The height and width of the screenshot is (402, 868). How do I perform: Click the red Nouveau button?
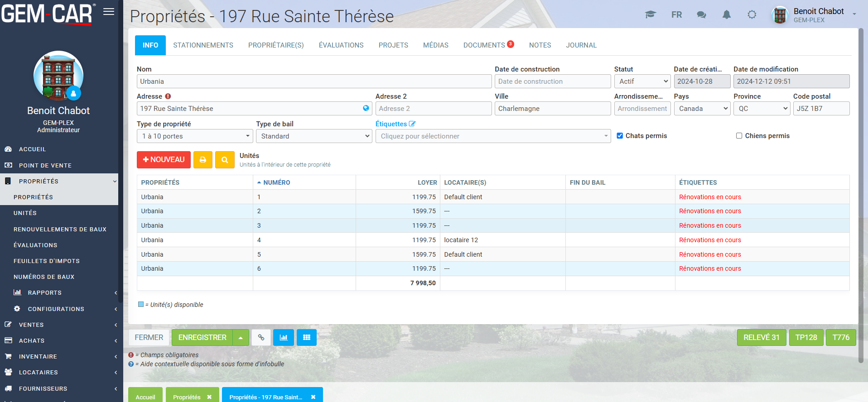pyautogui.click(x=164, y=160)
